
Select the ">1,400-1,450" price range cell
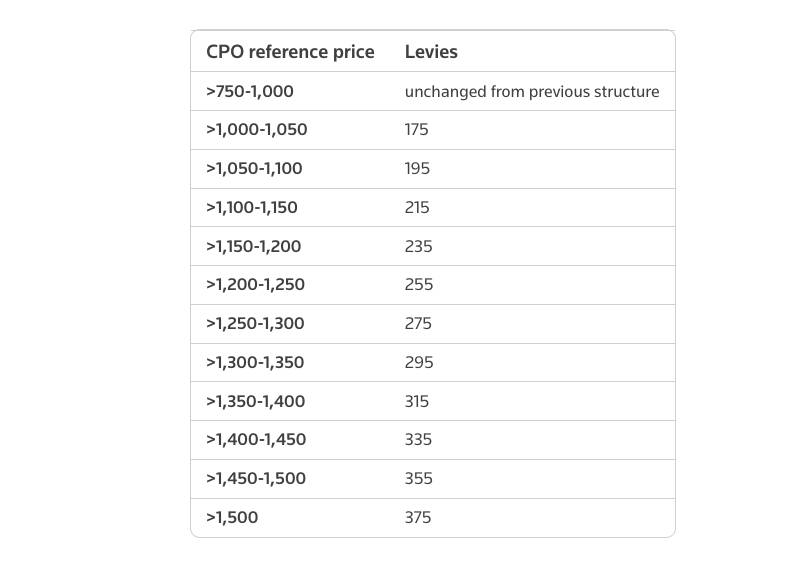[x=257, y=440]
